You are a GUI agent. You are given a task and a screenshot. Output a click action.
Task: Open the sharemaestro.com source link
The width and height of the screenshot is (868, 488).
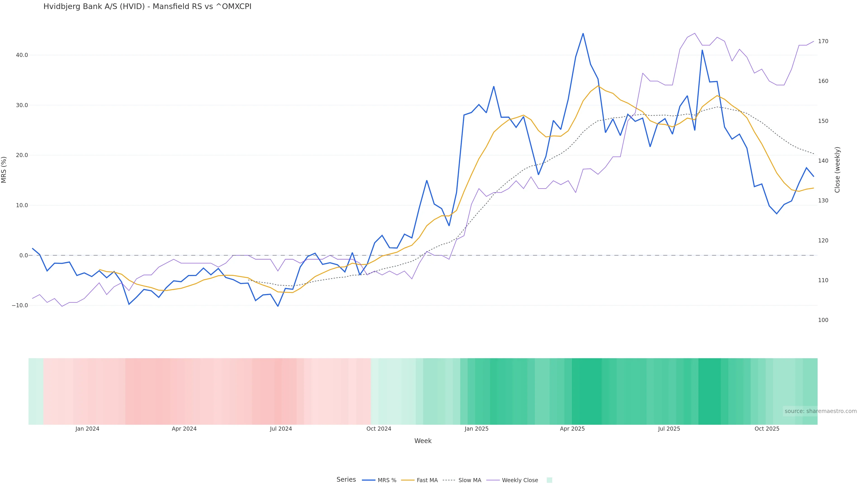tap(820, 411)
